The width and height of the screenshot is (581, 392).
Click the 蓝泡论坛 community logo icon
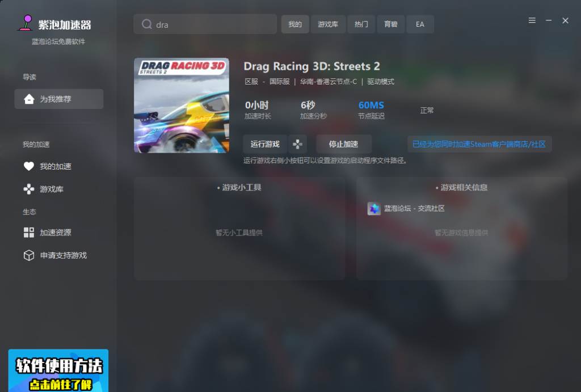374,209
